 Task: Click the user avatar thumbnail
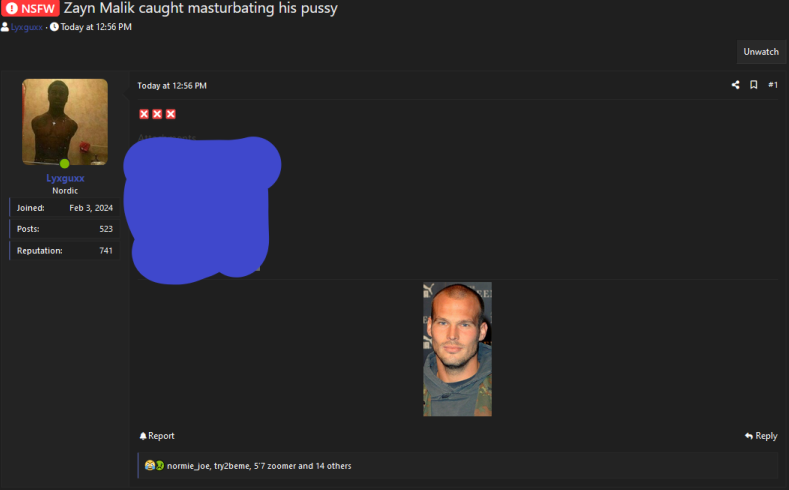point(65,122)
